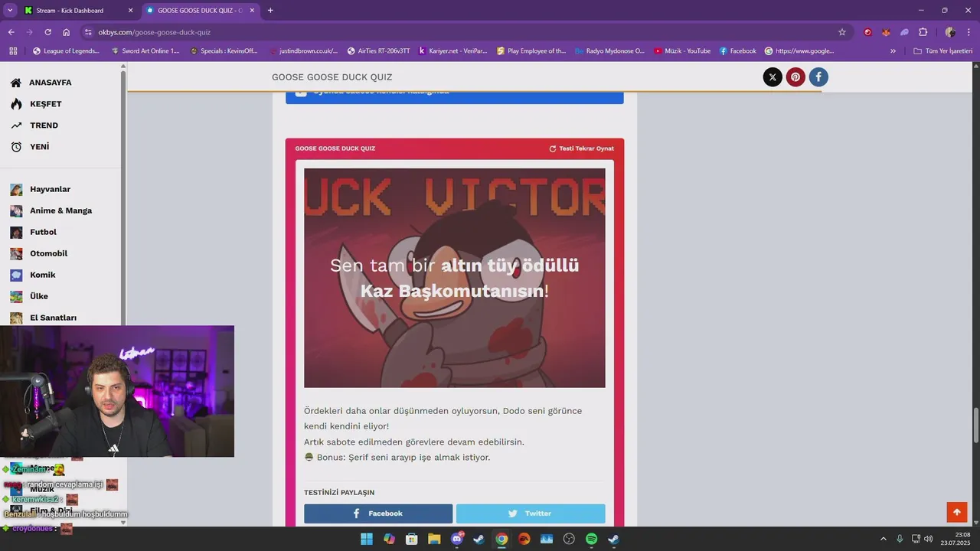This screenshot has width=980, height=551.
Task: Expand more bookmarks with the double chevron
Action: (x=893, y=51)
